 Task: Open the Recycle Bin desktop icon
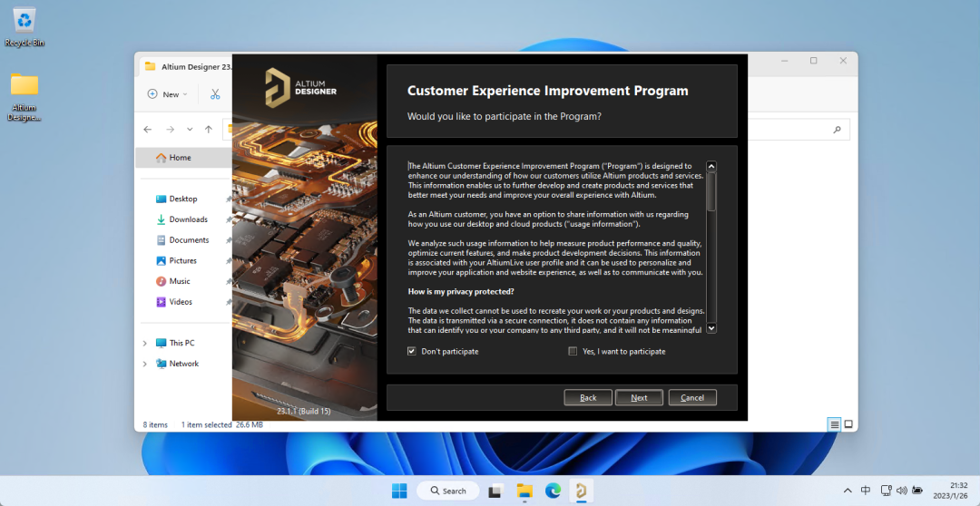pyautogui.click(x=24, y=22)
